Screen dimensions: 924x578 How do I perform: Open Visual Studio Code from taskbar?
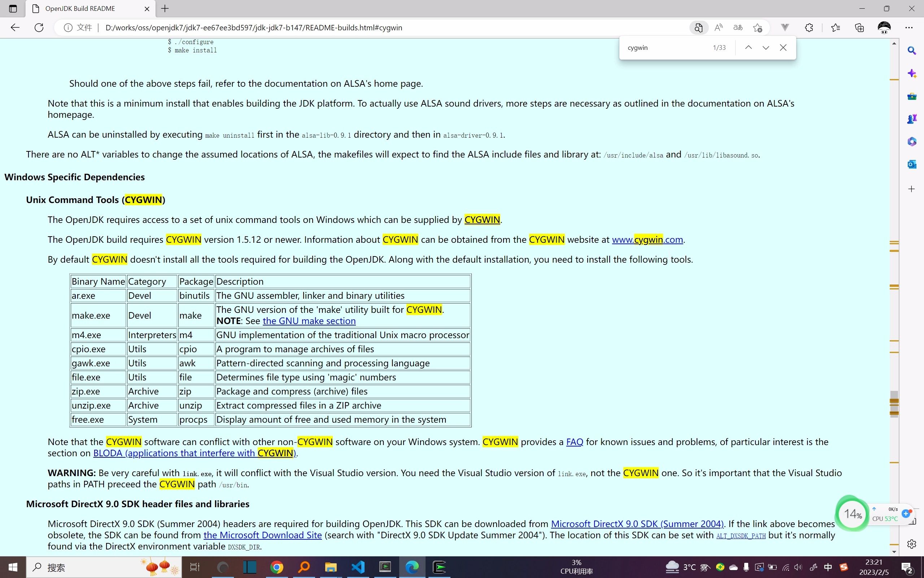click(x=358, y=567)
